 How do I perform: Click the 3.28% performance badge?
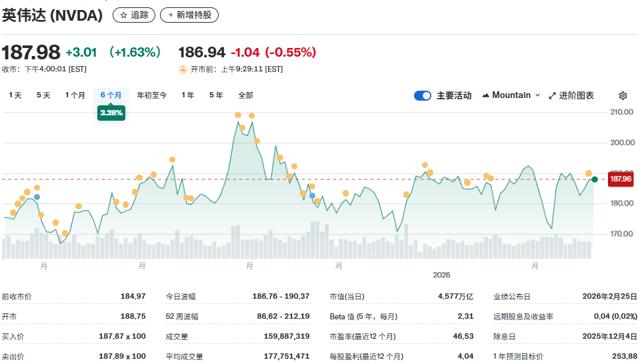[111, 113]
